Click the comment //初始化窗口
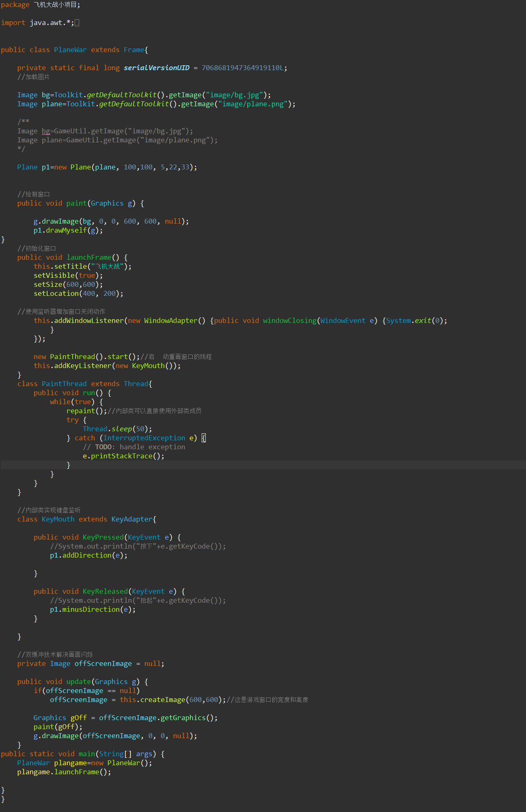 (x=36, y=249)
